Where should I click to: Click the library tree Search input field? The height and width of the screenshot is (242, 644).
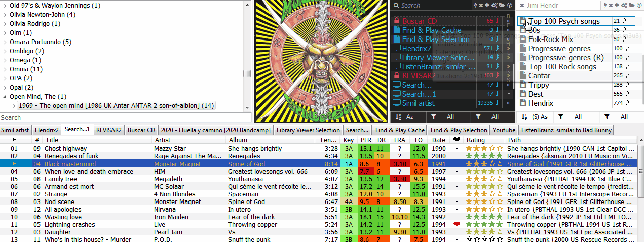(x=126, y=117)
